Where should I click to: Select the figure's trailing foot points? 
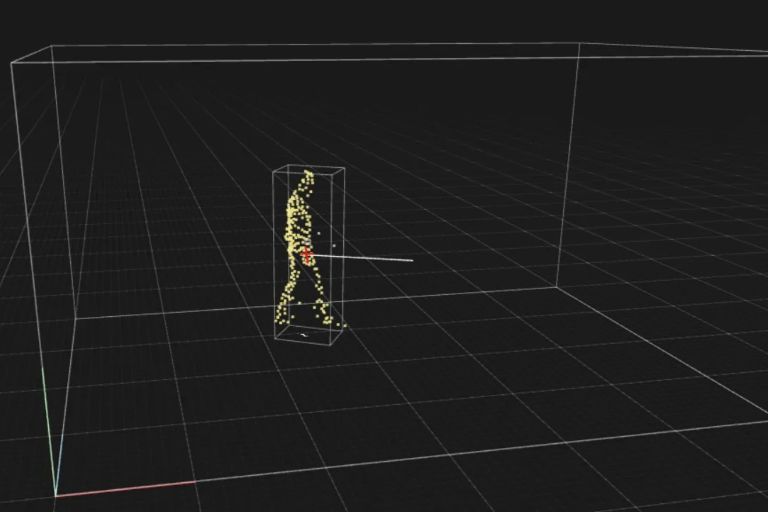(x=281, y=316)
